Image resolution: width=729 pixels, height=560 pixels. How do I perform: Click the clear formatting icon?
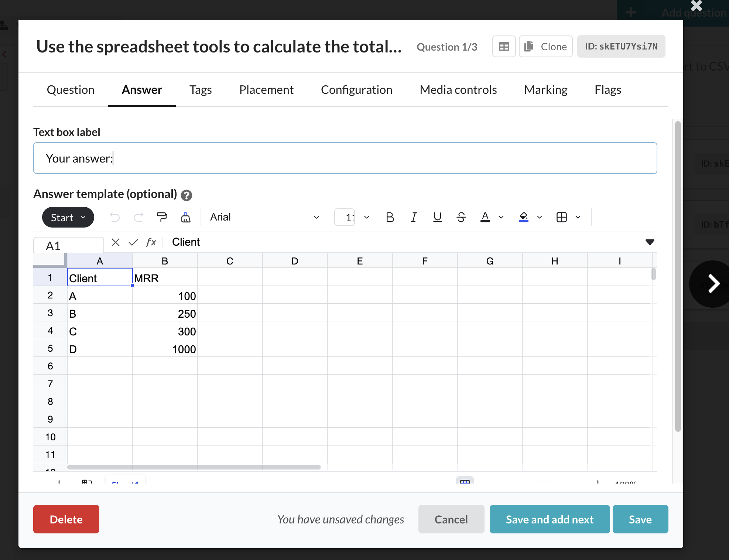tap(185, 217)
